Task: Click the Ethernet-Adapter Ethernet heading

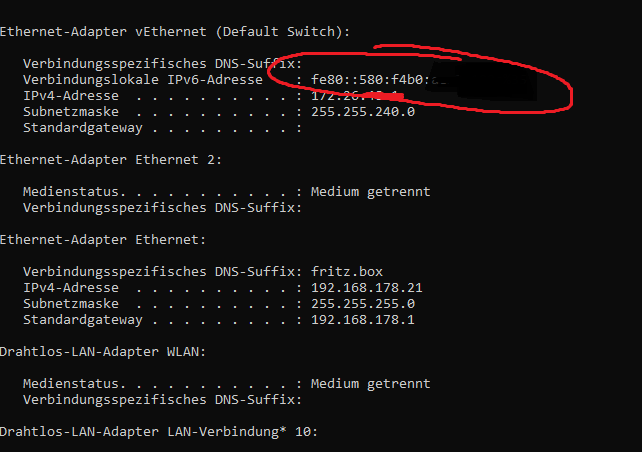Action: pyautogui.click(x=103, y=240)
